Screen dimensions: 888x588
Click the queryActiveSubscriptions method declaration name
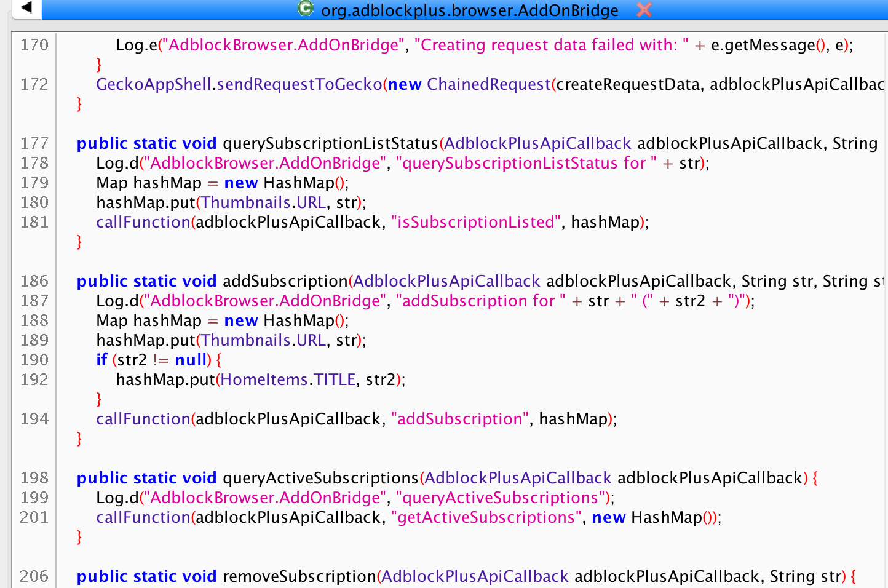coord(320,478)
